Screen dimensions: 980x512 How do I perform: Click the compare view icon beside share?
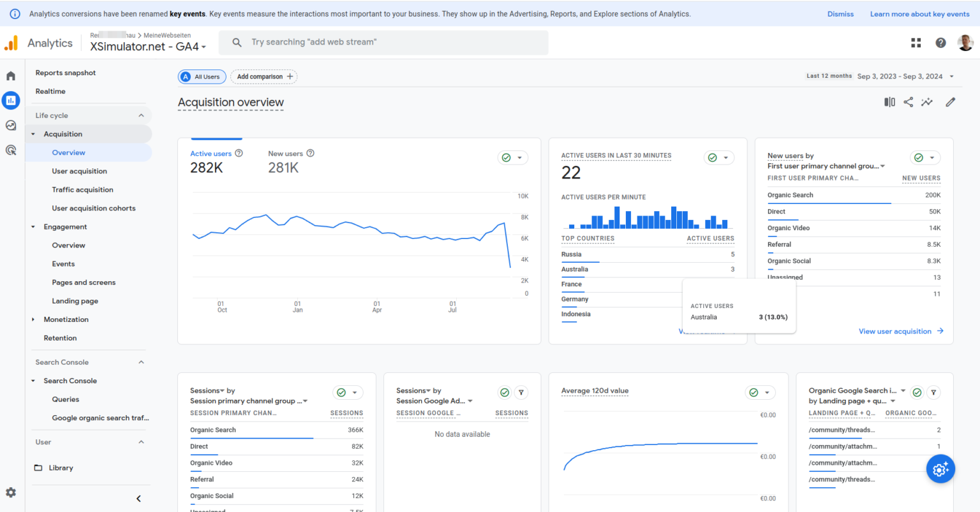click(889, 102)
